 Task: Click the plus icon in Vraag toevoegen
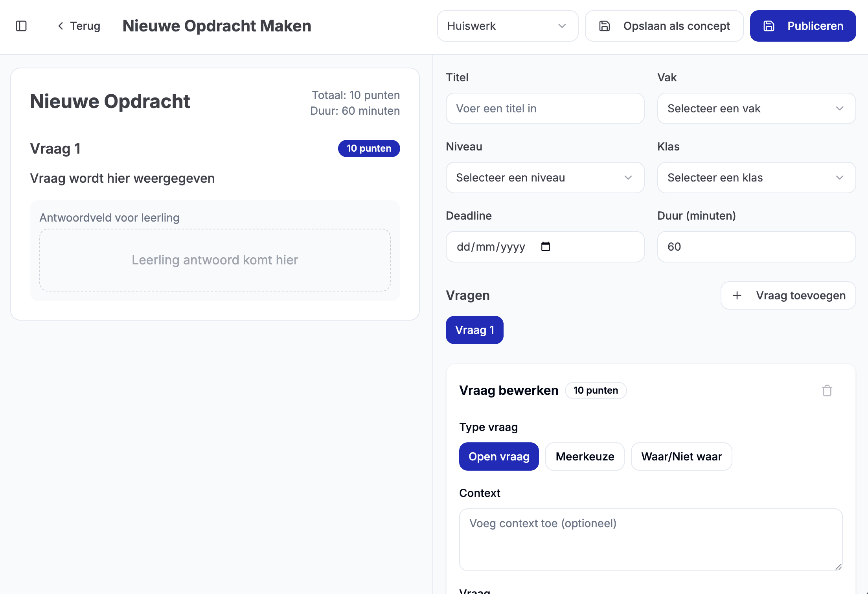click(x=737, y=295)
